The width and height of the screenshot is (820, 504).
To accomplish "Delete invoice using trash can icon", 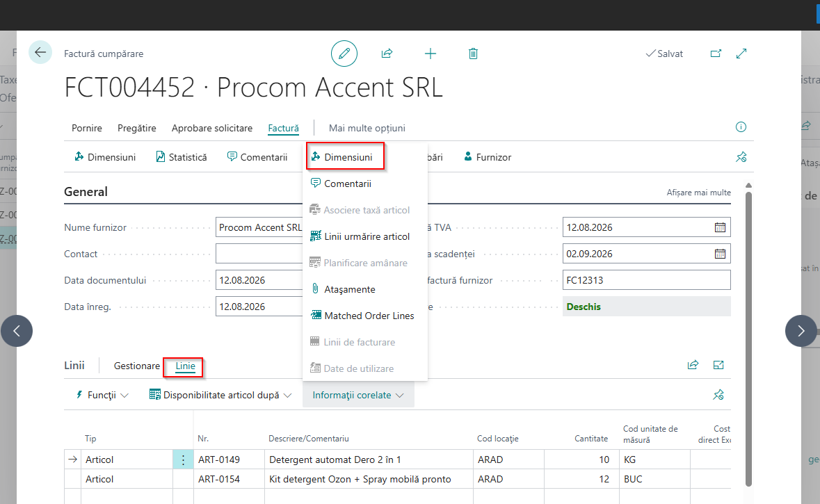I will (473, 54).
